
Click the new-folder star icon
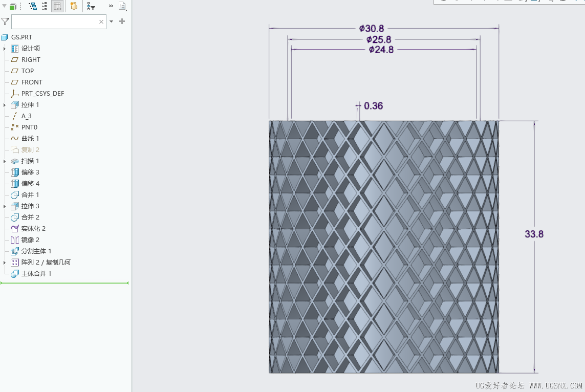74,6
